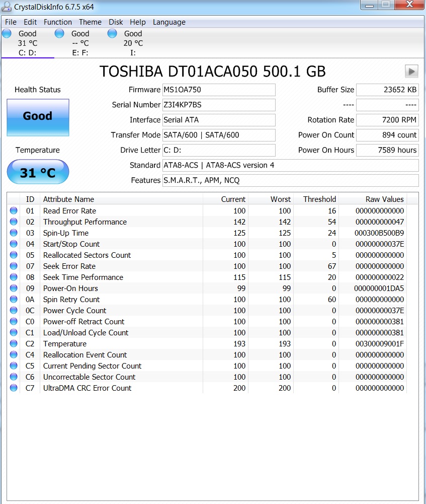The height and width of the screenshot is (504, 426).
Task: Open the Language menu
Action: (169, 22)
